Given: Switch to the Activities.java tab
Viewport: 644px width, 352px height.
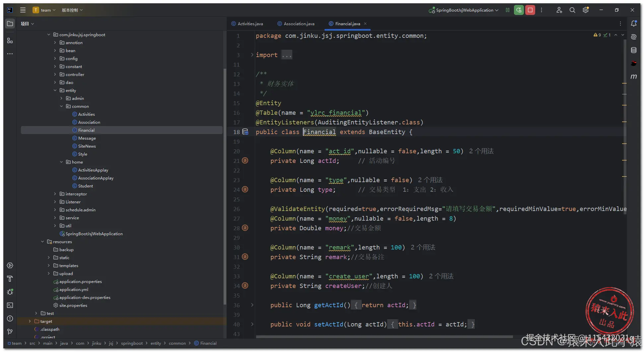Looking at the screenshot, I should 247,24.
